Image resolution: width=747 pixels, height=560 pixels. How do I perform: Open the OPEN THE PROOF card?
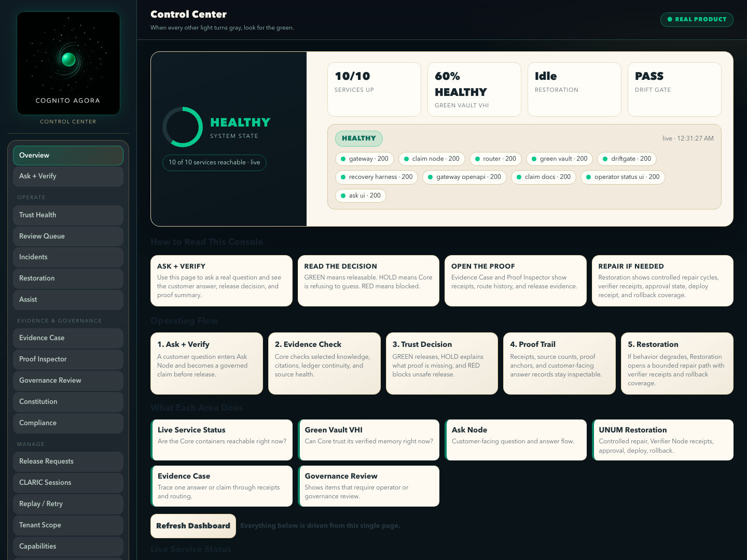click(x=516, y=281)
